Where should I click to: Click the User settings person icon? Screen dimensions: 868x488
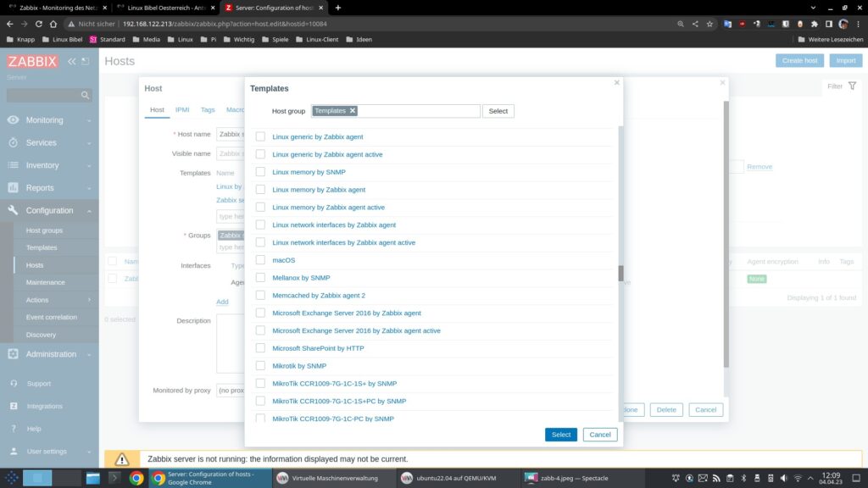point(14,452)
